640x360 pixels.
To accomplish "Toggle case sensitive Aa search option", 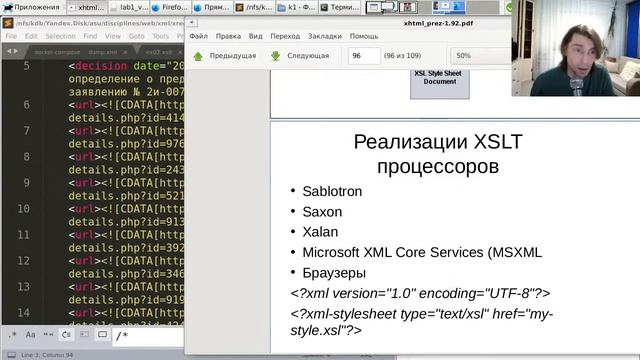I will 30,335.
